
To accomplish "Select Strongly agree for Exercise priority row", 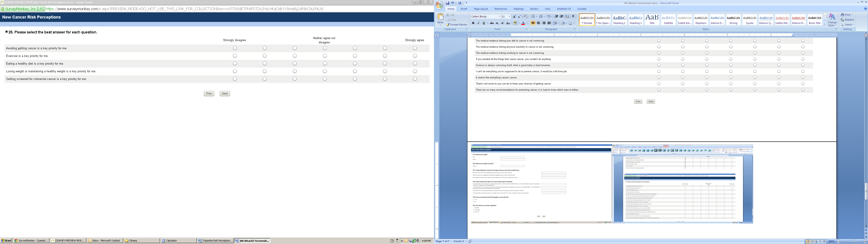I will [415, 56].
